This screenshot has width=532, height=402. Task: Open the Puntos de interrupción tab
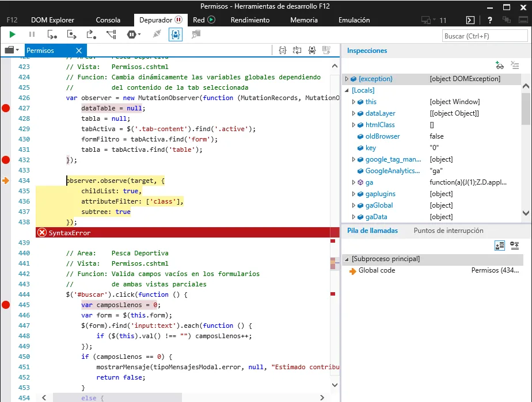pyautogui.click(x=449, y=231)
